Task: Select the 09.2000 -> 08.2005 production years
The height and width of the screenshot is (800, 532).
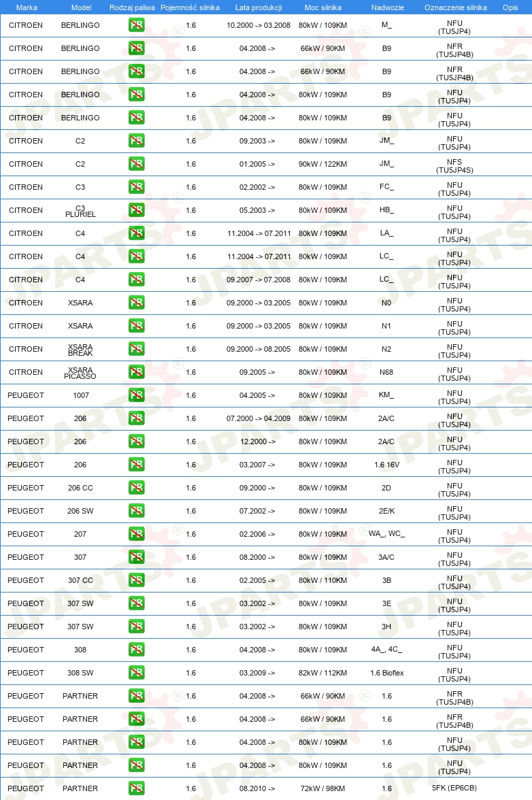Action: [x=259, y=349]
